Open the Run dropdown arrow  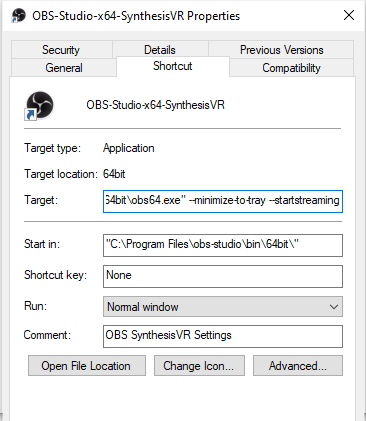(x=334, y=307)
